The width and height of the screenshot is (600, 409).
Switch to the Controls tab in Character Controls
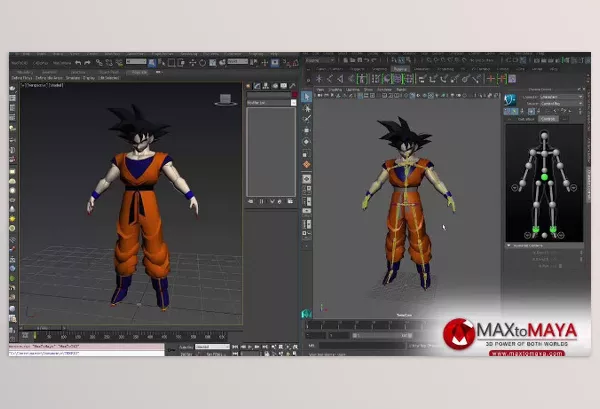click(x=548, y=119)
